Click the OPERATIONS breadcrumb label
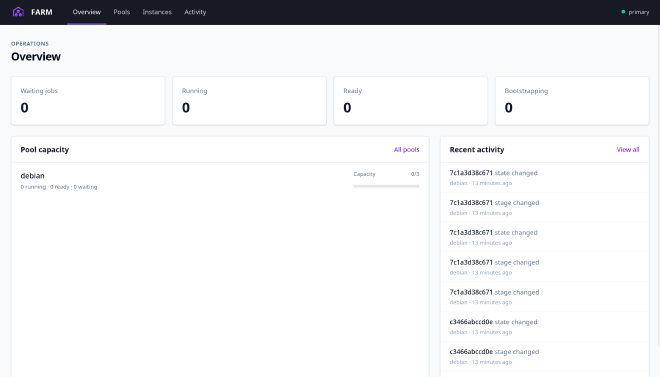 point(30,44)
